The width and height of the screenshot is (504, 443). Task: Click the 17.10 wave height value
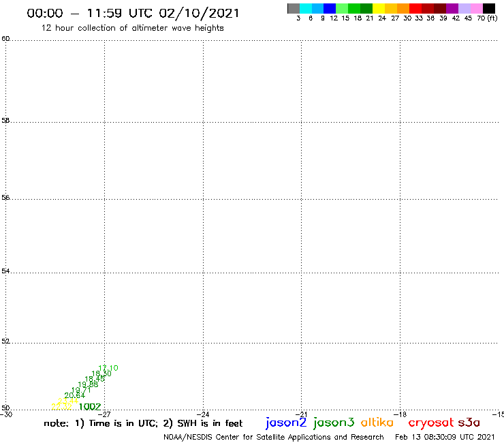click(108, 368)
